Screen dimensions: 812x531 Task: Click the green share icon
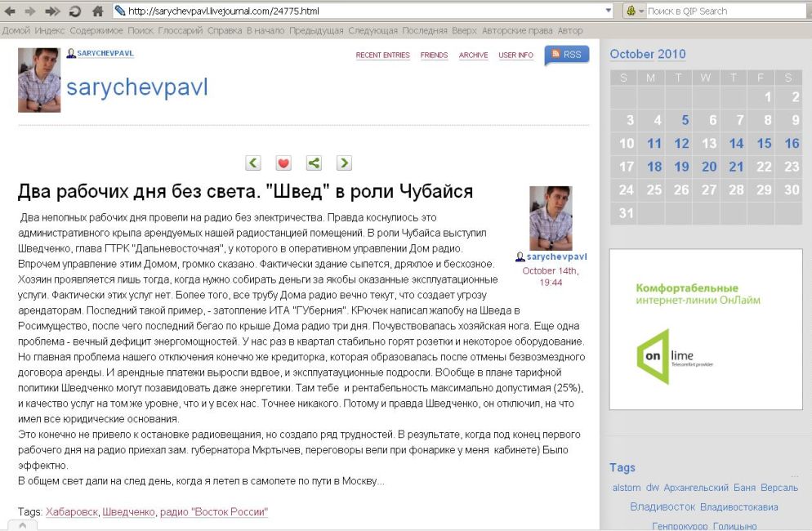[314, 163]
